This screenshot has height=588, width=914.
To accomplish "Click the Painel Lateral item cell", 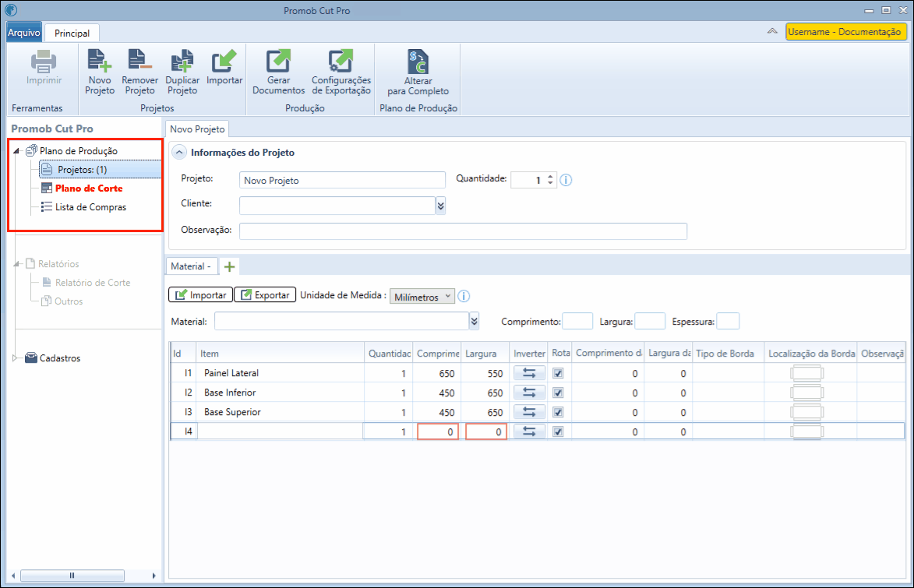I will pos(281,373).
